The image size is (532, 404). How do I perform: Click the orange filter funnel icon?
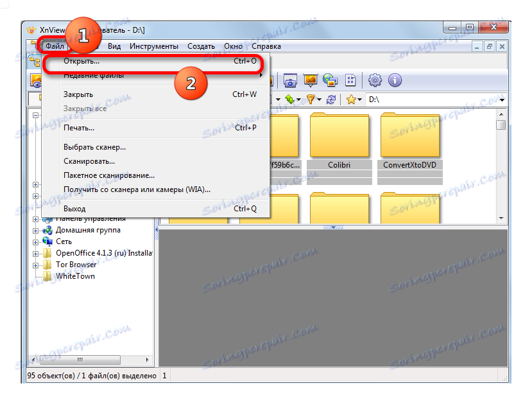pyautogui.click(x=311, y=100)
